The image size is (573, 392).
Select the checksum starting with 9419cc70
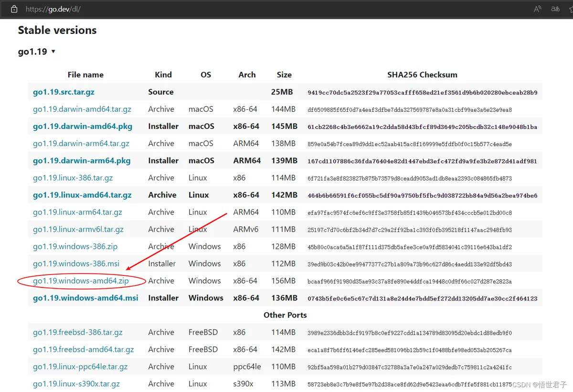423,93
